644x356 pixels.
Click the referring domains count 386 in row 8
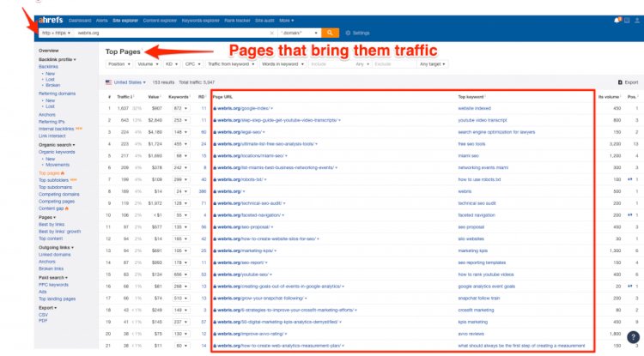203,191
